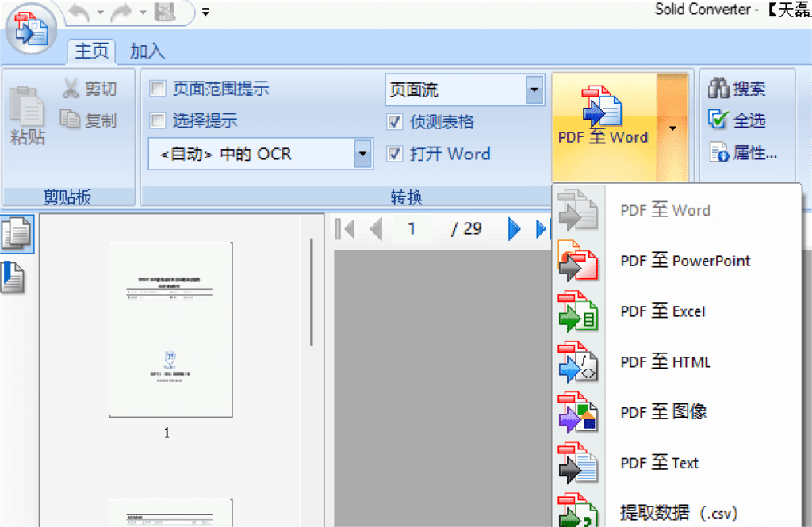Click the 剪切 scissors button
Viewport: 812px width, 527px height.
coord(89,89)
